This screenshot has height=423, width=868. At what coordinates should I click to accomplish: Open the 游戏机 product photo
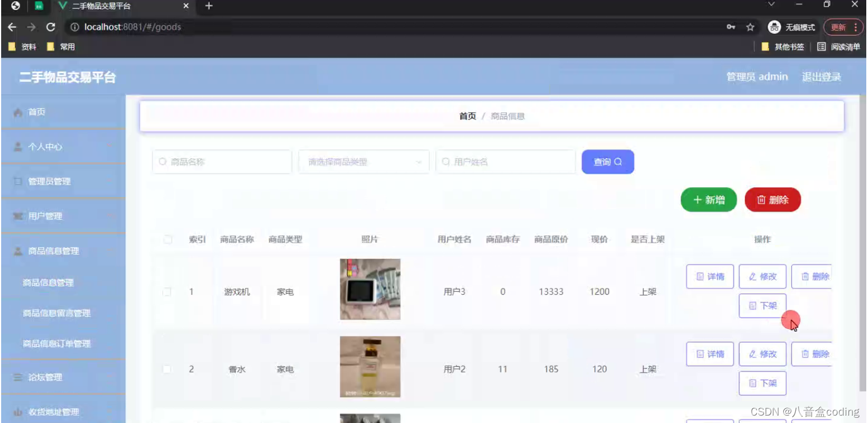(370, 289)
